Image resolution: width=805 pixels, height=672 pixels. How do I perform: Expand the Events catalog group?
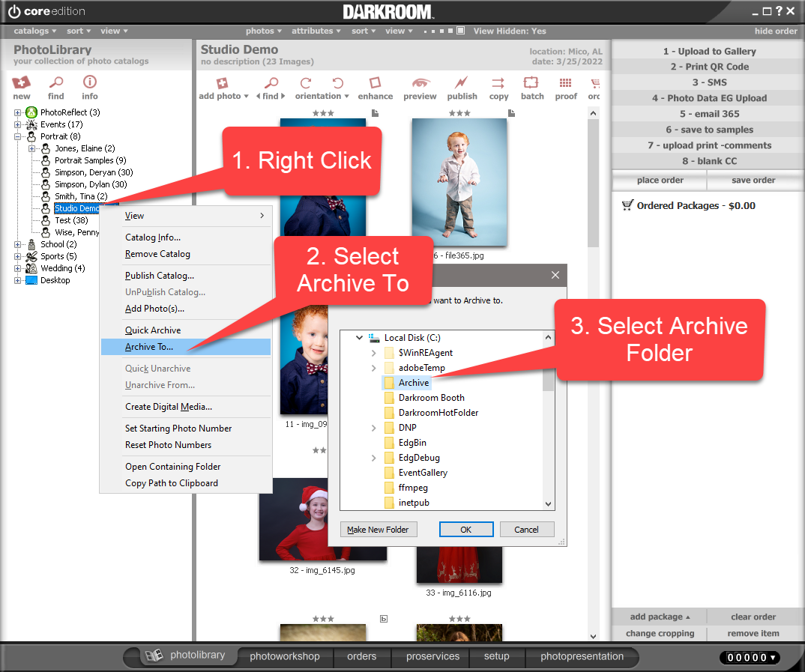point(17,124)
